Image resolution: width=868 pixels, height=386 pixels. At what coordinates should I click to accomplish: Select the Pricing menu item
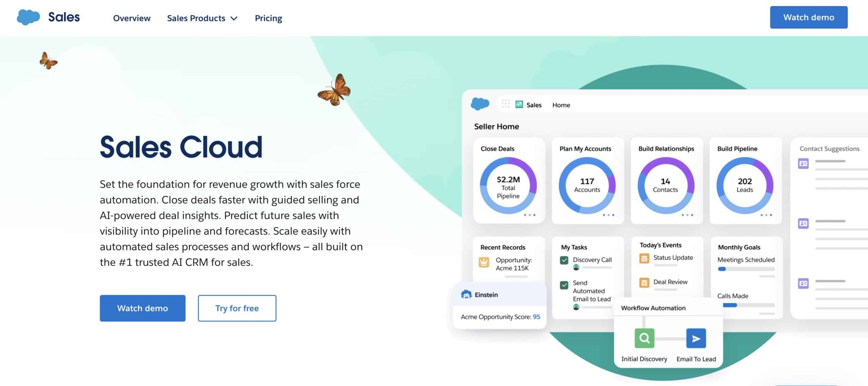coord(269,17)
